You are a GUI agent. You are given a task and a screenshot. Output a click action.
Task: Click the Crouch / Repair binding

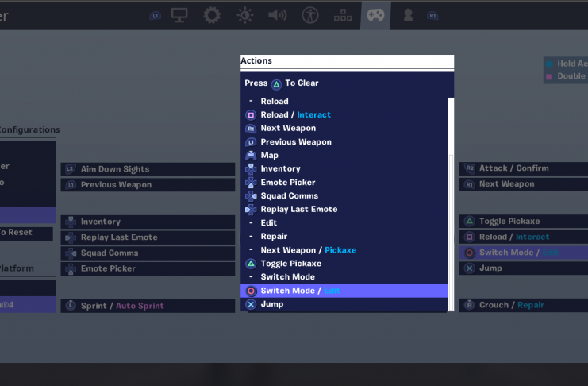524,305
